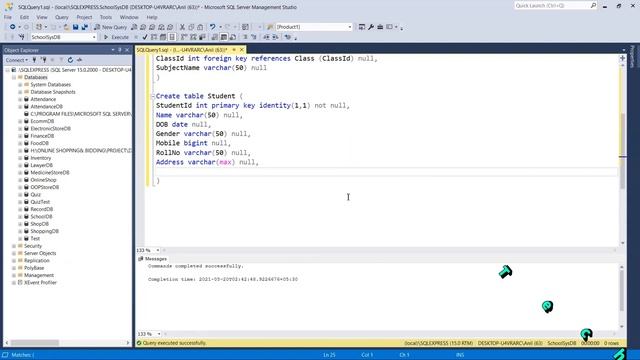Open the Messages pane 133 % zoom dropdown

(x=159, y=334)
